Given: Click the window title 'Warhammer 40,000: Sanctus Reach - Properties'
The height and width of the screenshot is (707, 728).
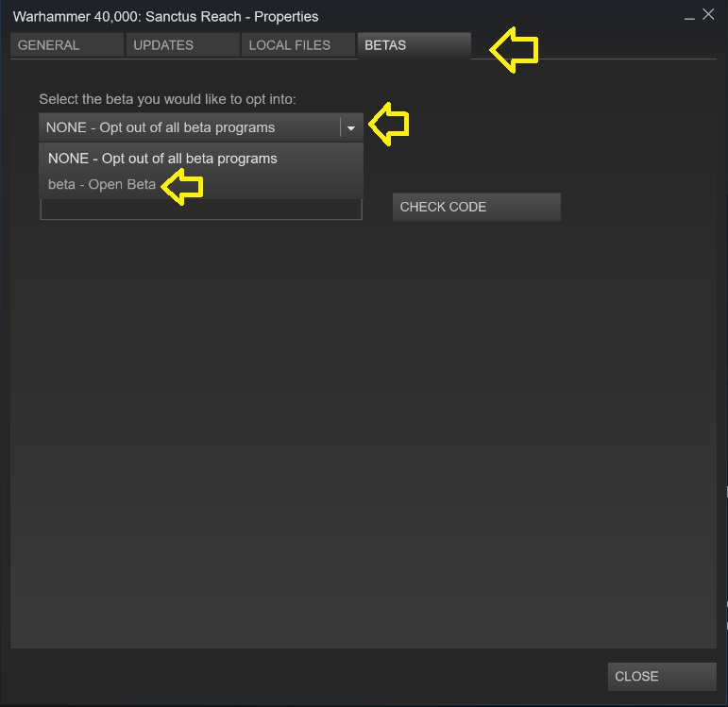Looking at the screenshot, I should pyautogui.click(x=166, y=17).
